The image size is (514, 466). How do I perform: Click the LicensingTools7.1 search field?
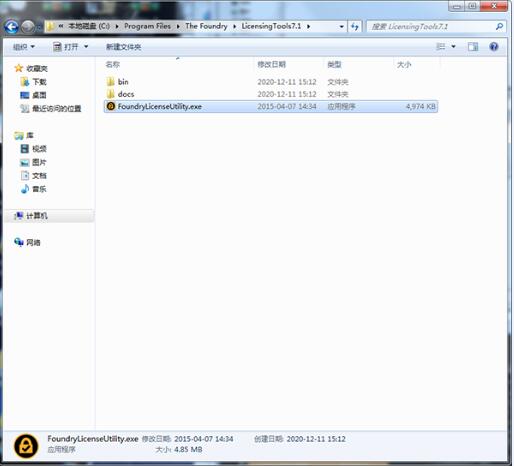tap(430, 27)
